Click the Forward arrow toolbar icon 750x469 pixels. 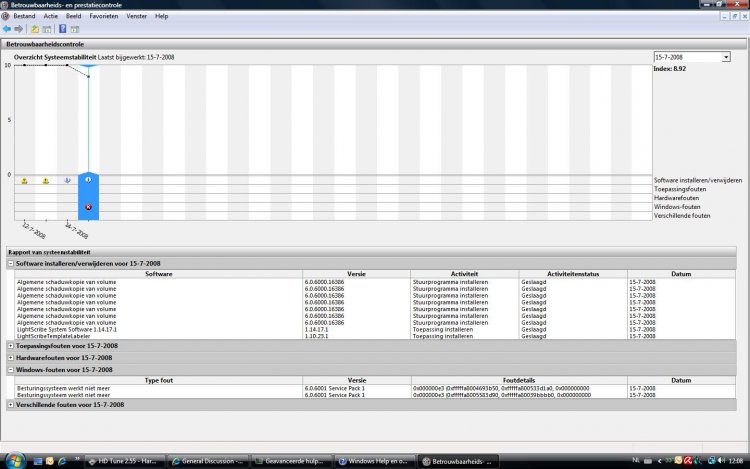pyautogui.click(x=19, y=29)
